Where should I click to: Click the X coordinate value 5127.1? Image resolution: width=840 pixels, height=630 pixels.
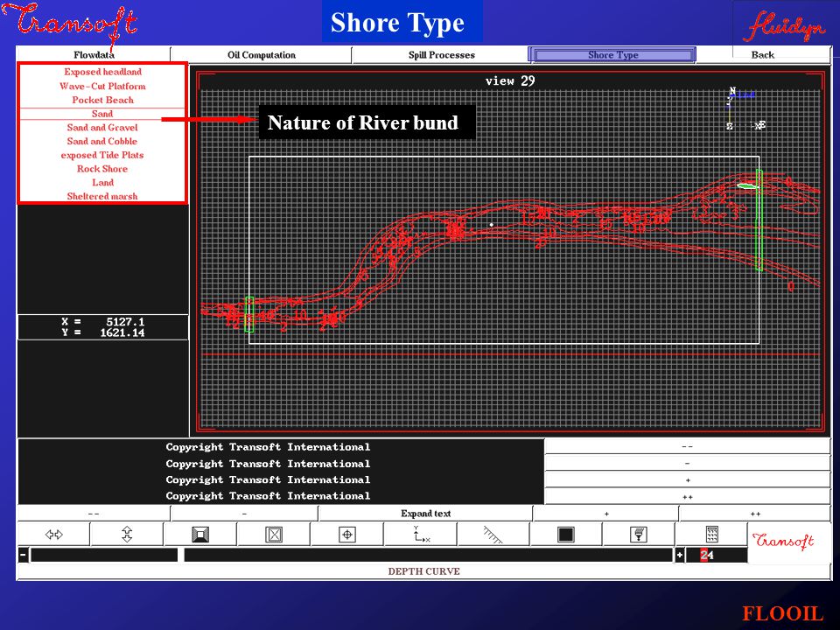125,322
